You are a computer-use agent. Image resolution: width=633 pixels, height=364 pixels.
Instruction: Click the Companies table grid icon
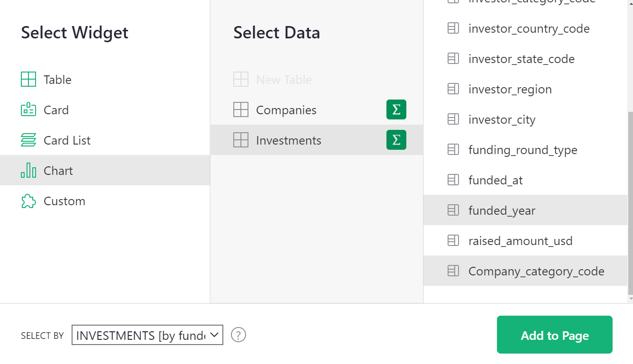coord(241,109)
